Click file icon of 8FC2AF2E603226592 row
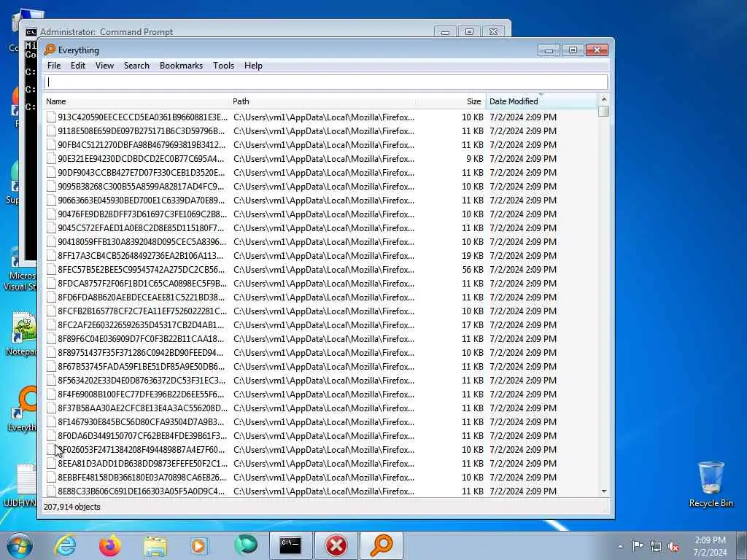Screen dimensions: 747x560 click(51, 324)
